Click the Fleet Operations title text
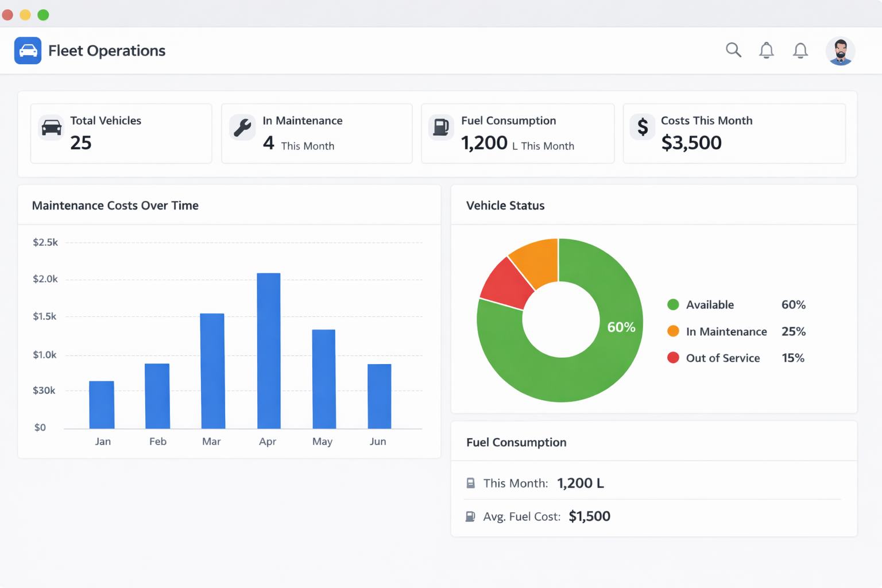Screen dimensions: 882x588 (x=107, y=51)
